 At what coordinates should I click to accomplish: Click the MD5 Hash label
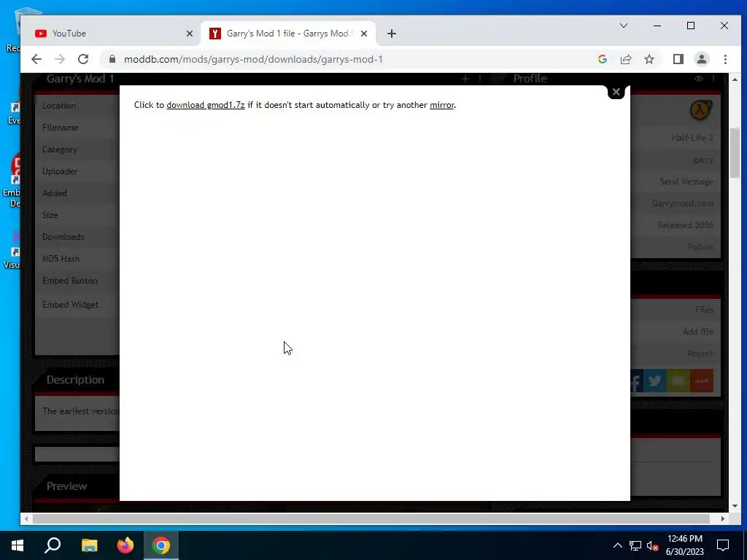[x=61, y=259]
